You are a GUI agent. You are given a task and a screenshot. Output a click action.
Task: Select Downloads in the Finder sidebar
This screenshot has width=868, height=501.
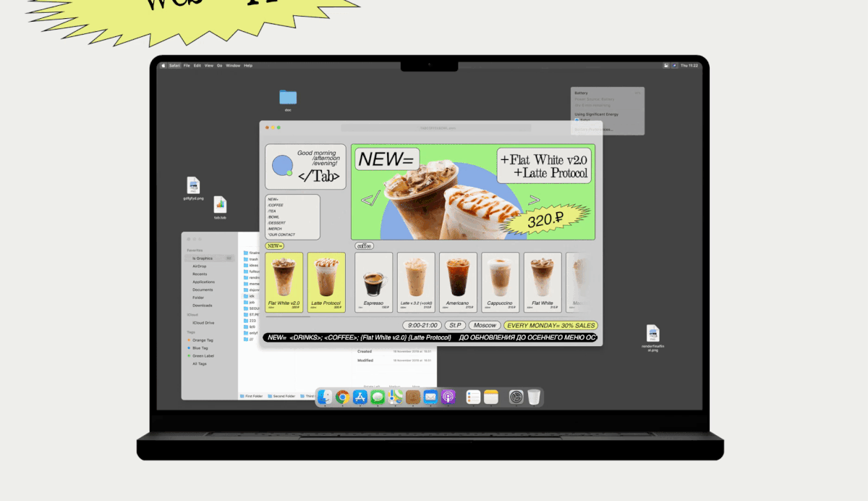[202, 306]
